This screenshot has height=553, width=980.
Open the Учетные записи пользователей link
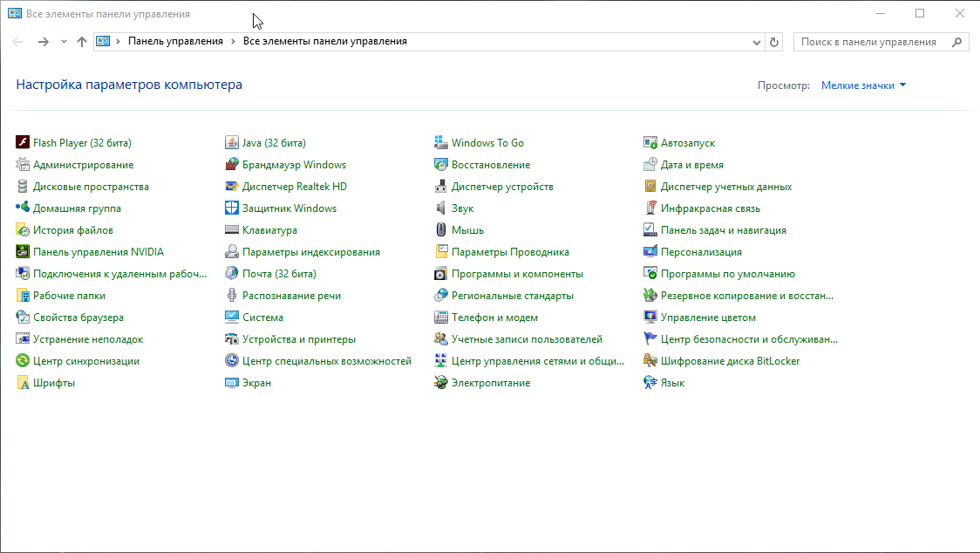point(527,339)
